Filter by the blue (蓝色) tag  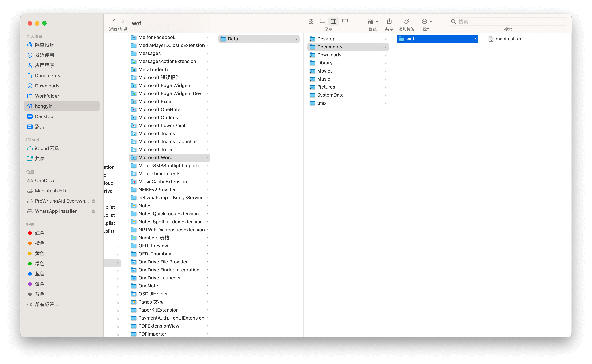point(62,274)
